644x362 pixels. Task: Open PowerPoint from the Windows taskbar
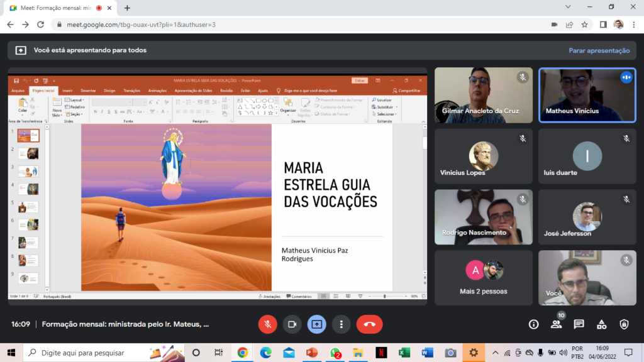[312, 353]
